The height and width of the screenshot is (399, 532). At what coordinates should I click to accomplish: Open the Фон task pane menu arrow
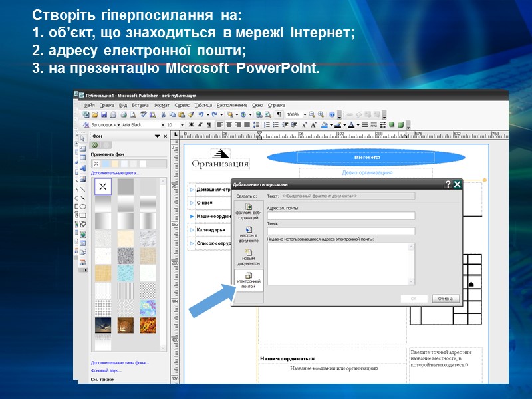157,136
